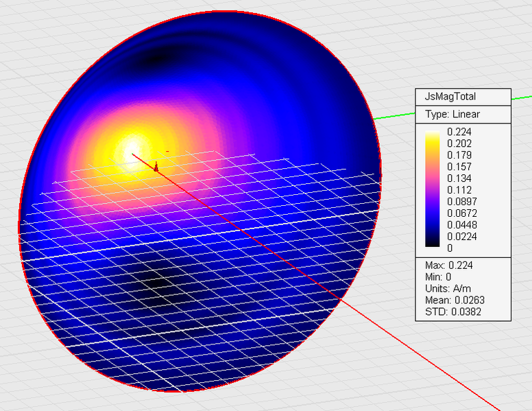Select the 0.112 scale label
The width and height of the screenshot is (532, 411).
(459, 190)
